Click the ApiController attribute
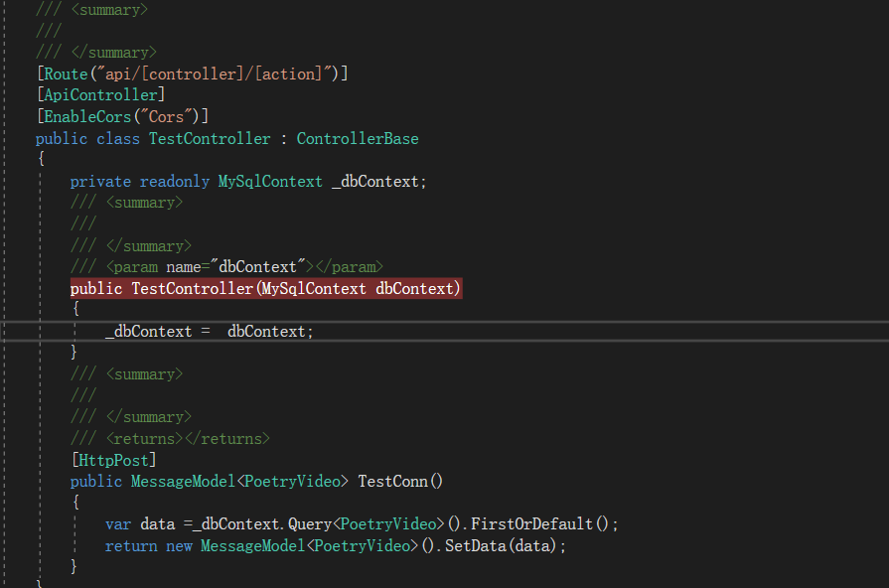This screenshot has width=889, height=588. pos(101,94)
